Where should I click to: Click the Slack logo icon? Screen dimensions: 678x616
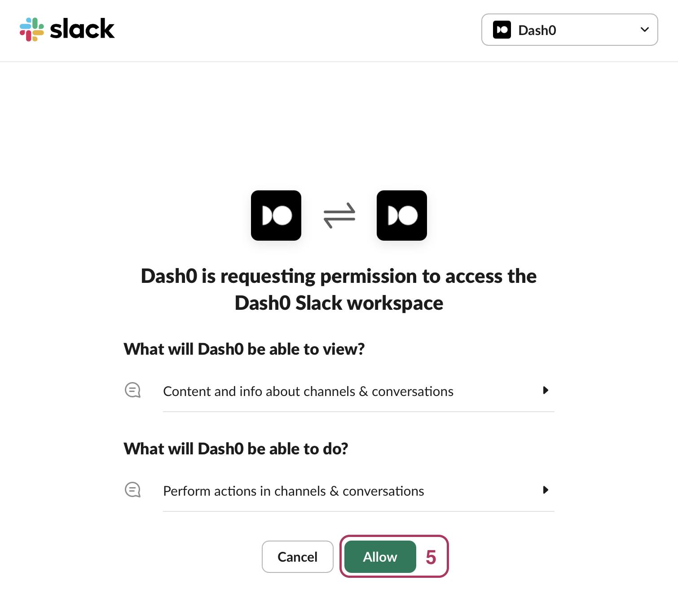[32, 30]
